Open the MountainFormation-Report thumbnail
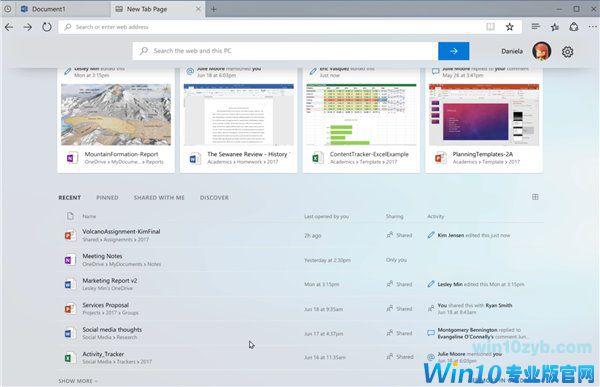The image size is (600, 387). 116,114
